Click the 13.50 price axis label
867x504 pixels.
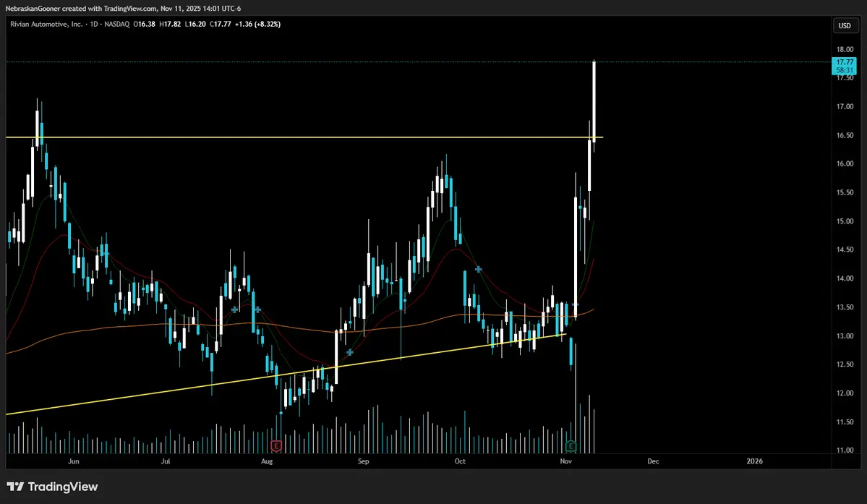845,307
